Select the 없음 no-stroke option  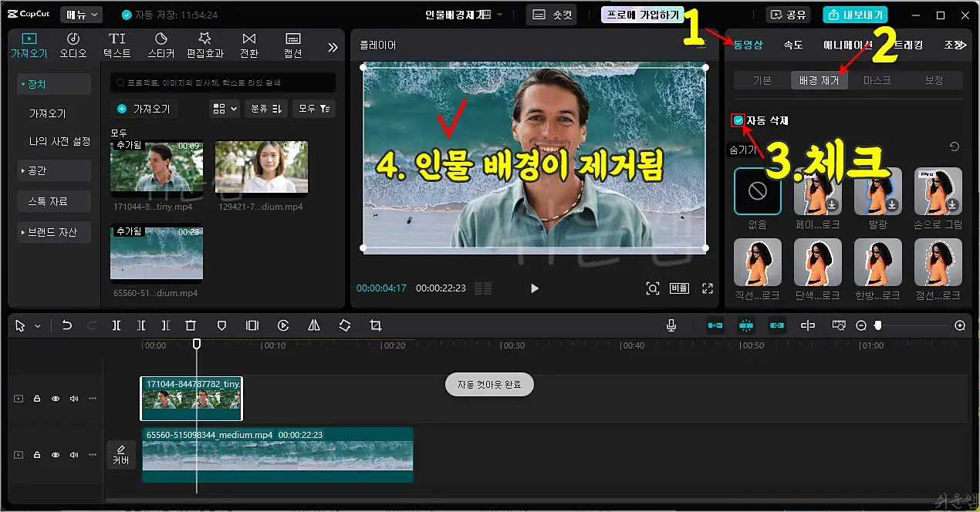pos(758,191)
